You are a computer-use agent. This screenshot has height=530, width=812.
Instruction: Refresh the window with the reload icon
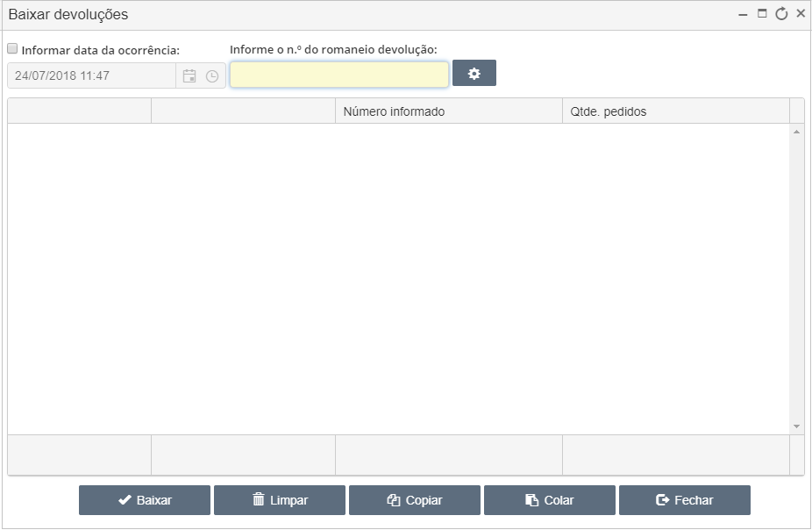(781, 13)
